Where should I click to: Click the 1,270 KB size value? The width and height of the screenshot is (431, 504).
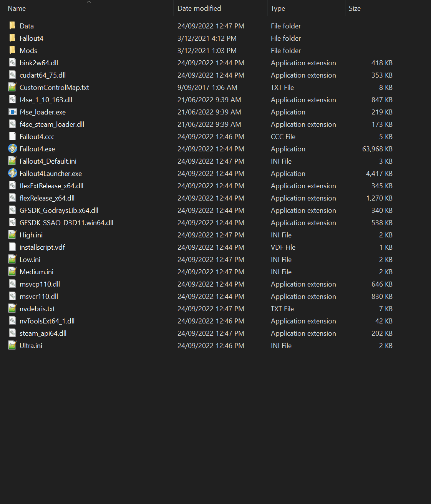coord(379,198)
